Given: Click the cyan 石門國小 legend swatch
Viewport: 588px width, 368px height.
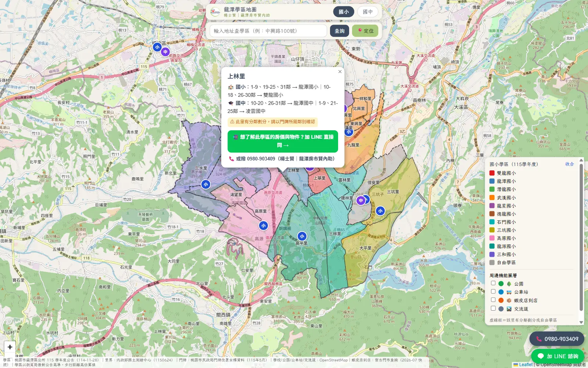Looking at the screenshot, I should (492, 222).
